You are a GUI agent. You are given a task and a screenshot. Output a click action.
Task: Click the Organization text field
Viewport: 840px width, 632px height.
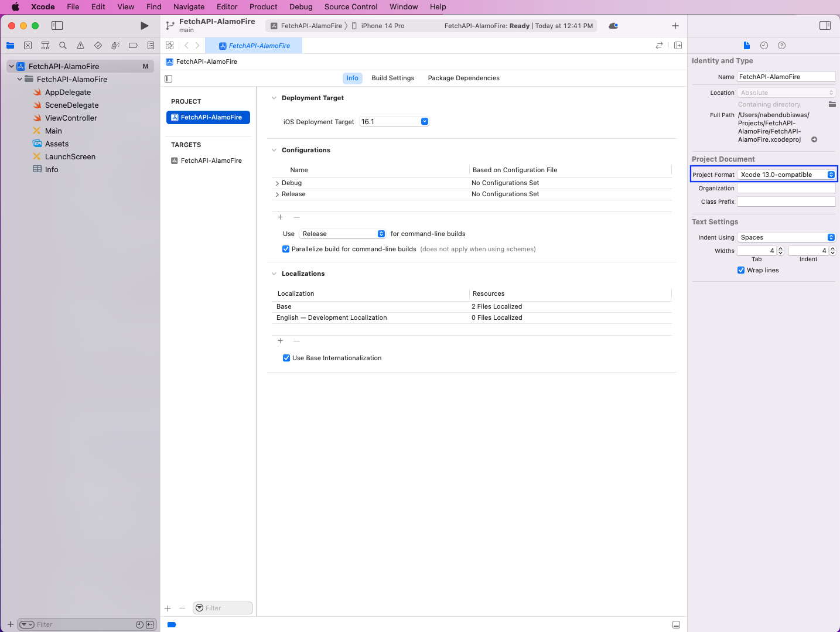786,188
